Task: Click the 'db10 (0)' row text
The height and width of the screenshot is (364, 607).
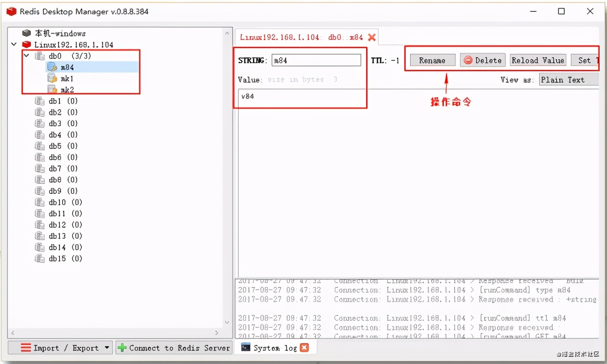Action: tap(65, 202)
